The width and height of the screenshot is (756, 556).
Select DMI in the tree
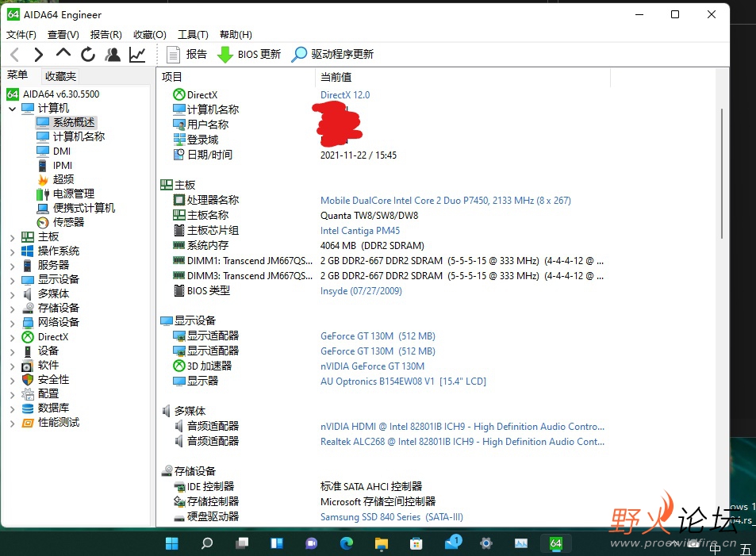pos(53,151)
